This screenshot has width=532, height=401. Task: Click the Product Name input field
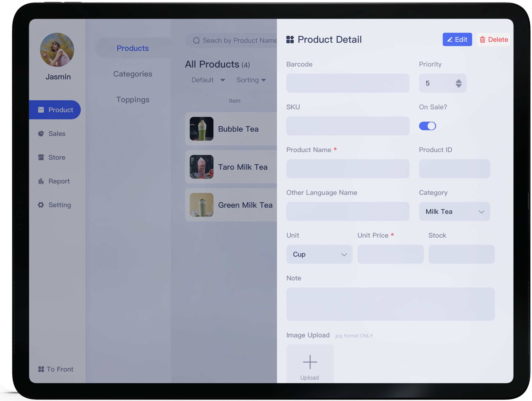347,169
